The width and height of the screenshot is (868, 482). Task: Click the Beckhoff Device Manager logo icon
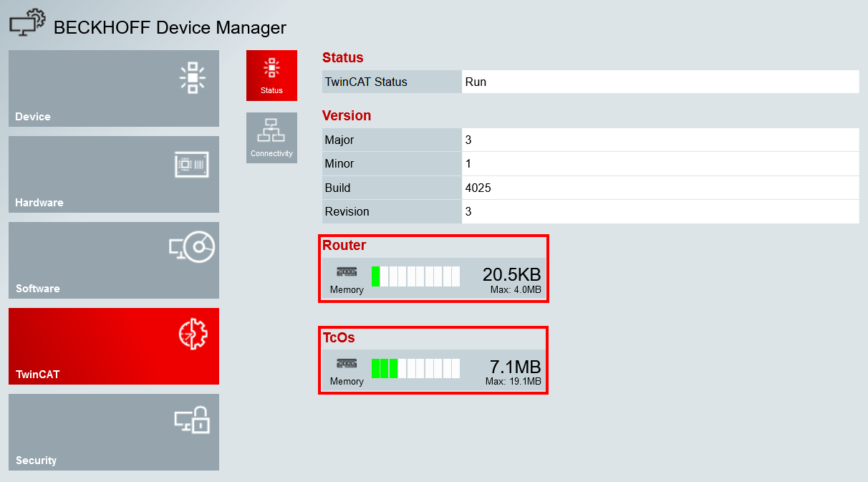pos(26,24)
